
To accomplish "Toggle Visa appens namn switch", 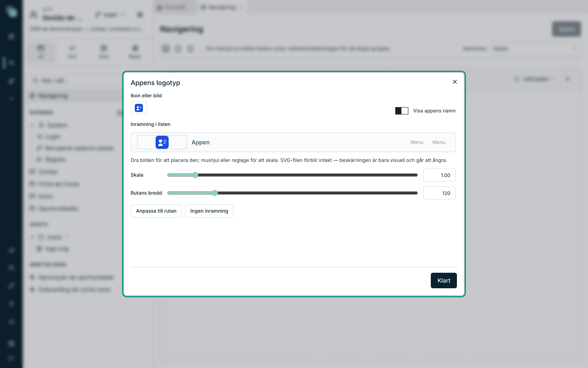I will [x=402, y=111].
